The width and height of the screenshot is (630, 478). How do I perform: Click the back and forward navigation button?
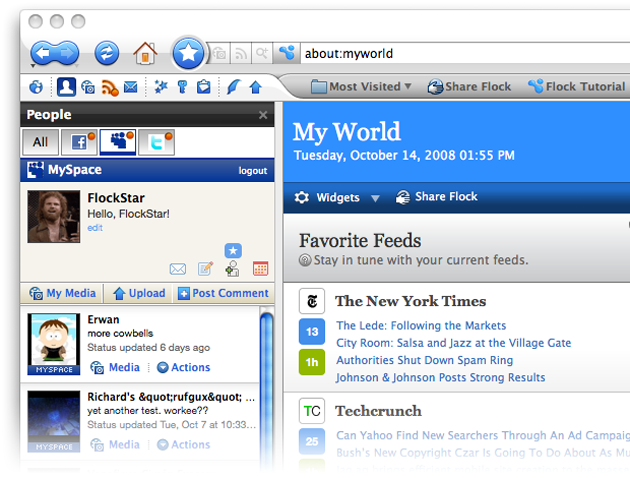point(55,53)
